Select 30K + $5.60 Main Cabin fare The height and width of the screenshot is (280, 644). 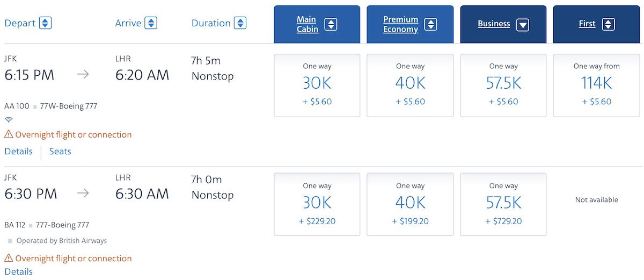(317, 85)
